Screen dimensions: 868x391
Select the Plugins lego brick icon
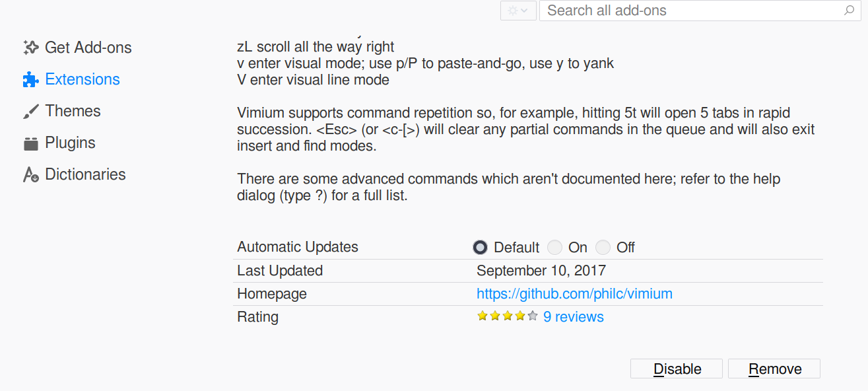click(30, 142)
